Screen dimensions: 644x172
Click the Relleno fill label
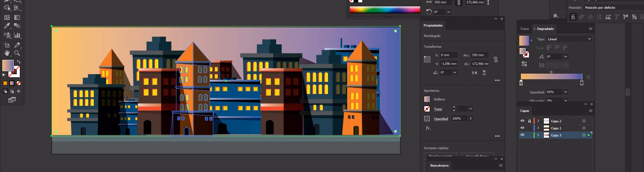click(439, 99)
